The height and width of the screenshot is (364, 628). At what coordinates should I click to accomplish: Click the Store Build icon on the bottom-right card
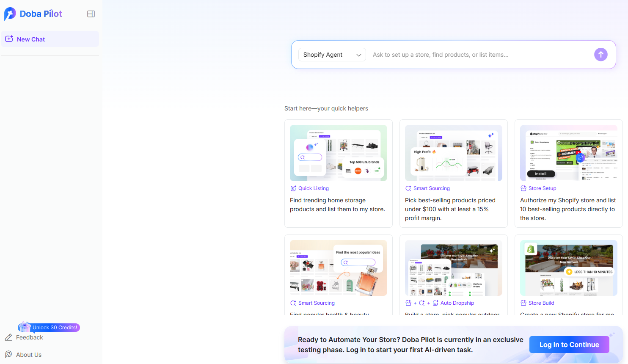click(523, 303)
